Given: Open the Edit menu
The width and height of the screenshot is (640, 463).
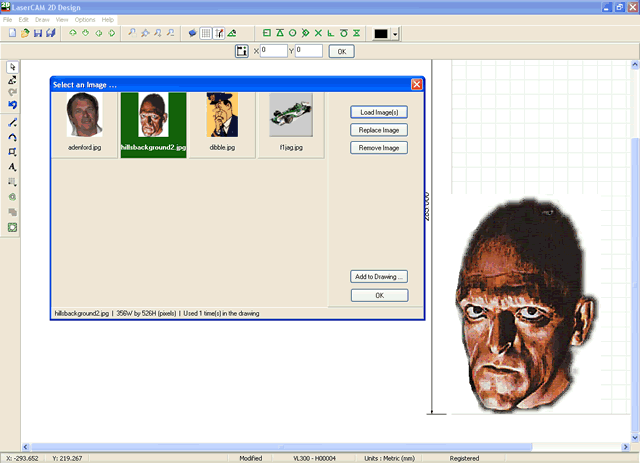Looking at the screenshot, I should [23, 20].
